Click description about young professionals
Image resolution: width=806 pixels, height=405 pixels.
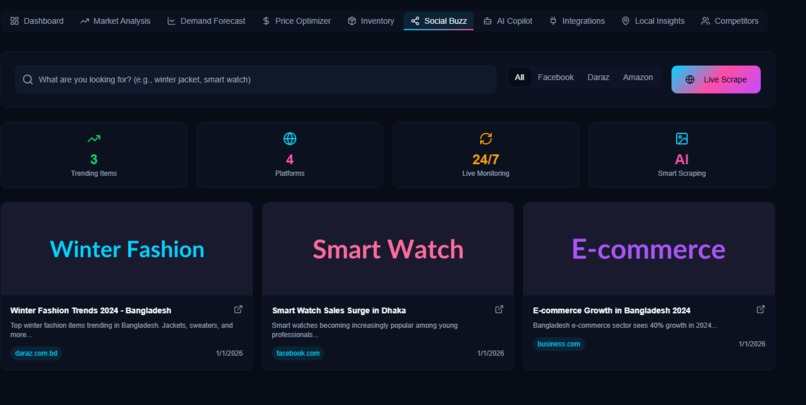pyautogui.click(x=364, y=330)
